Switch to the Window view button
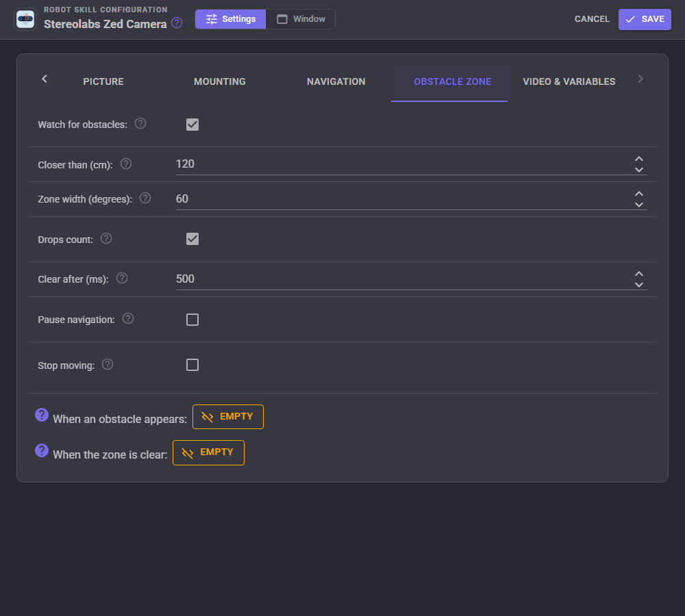685x616 pixels. (301, 19)
